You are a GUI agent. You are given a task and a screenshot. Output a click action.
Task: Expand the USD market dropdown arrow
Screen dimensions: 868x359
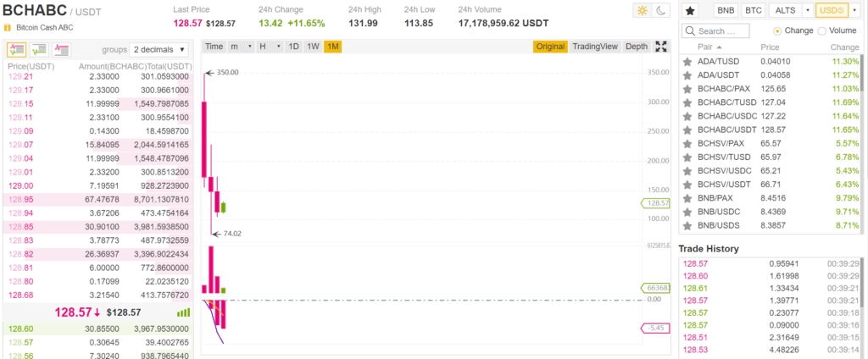coord(854,10)
